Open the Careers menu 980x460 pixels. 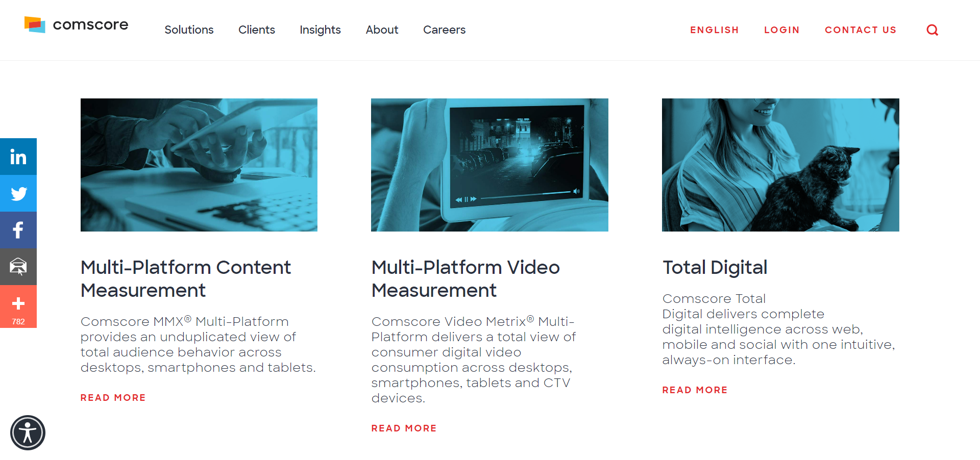(x=444, y=30)
